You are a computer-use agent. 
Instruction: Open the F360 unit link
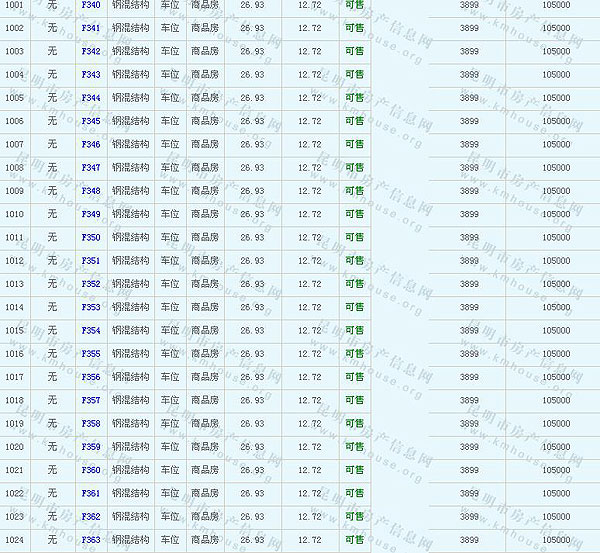[x=90, y=470]
